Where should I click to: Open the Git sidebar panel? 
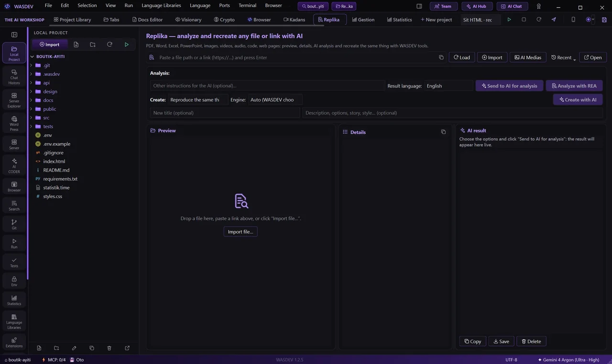(14, 225)
